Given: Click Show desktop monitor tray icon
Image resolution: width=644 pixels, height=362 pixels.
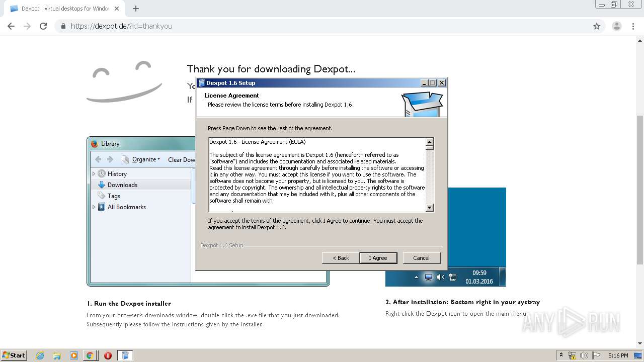Looking at the screenshot, I should (638, 355).
